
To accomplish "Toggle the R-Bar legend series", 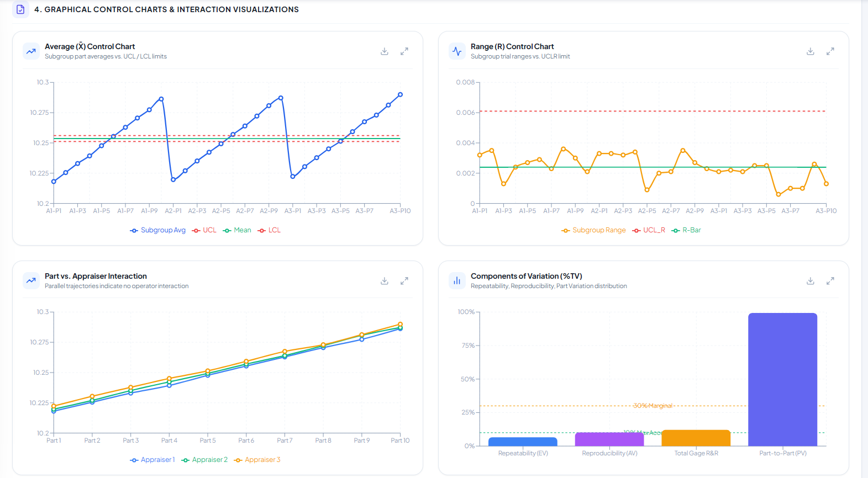I will pos(686,230).
